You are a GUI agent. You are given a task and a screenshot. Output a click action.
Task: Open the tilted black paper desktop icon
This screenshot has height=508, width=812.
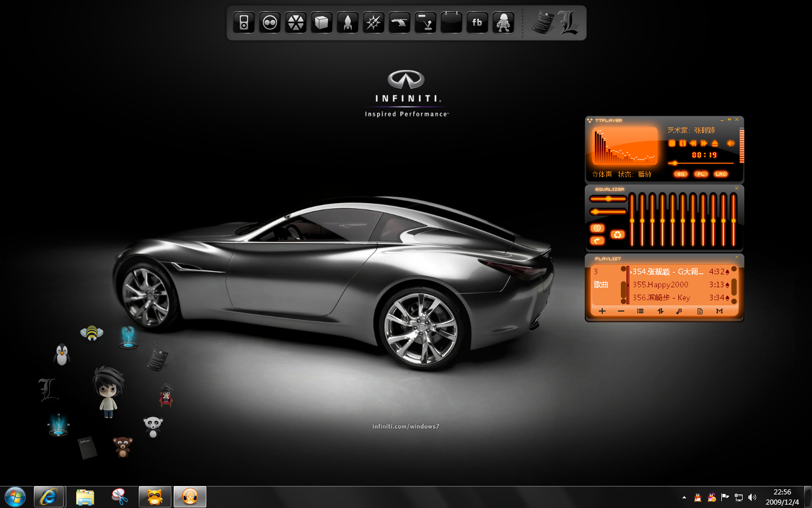click(x=157, y=360)
